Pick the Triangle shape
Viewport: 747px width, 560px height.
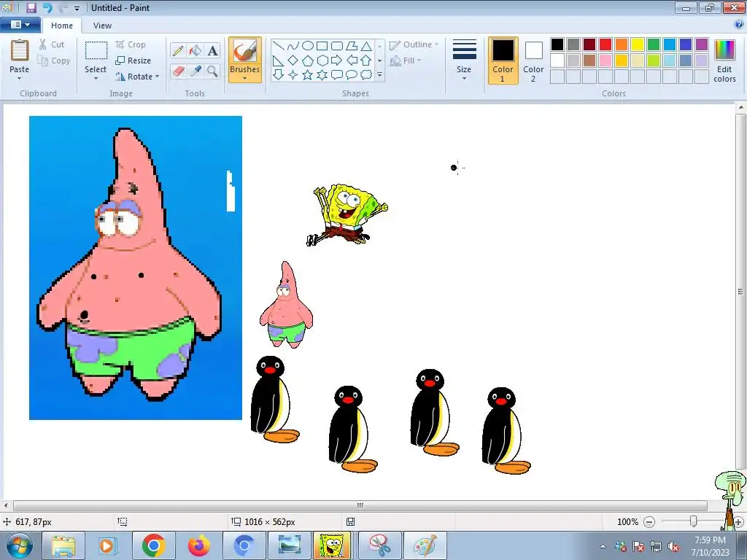[x=366, y=46]
